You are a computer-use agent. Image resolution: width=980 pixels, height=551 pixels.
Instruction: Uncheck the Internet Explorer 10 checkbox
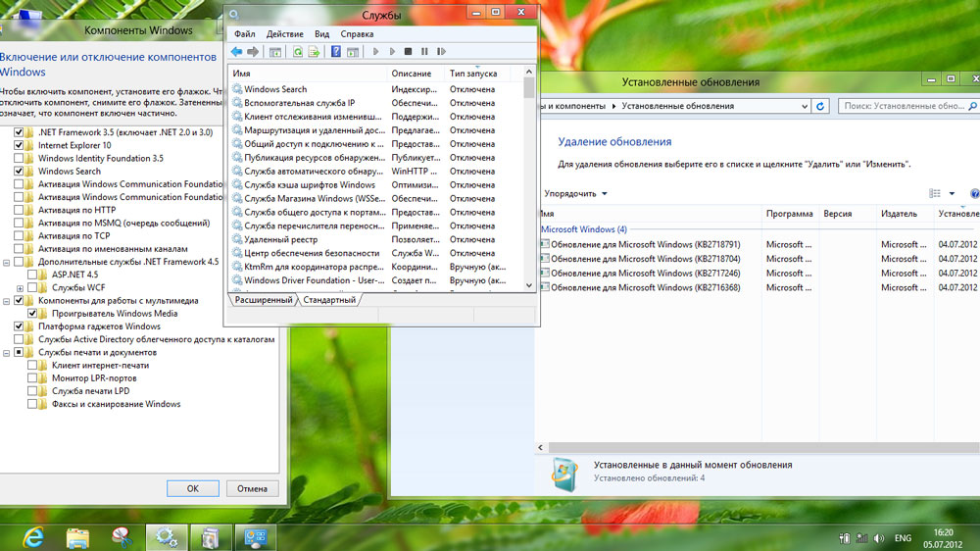[x=19, y=145]
